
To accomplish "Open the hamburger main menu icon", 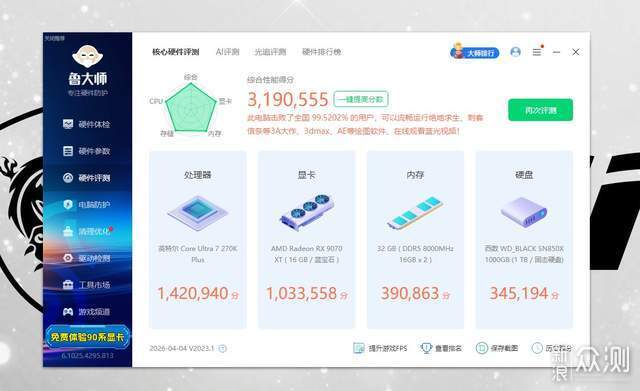I will point(537,52).
